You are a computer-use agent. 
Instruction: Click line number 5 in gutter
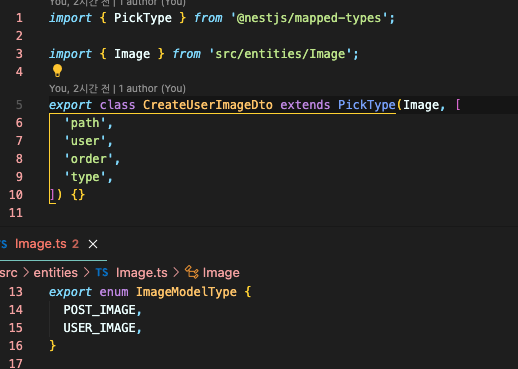(x=19, y=105)
